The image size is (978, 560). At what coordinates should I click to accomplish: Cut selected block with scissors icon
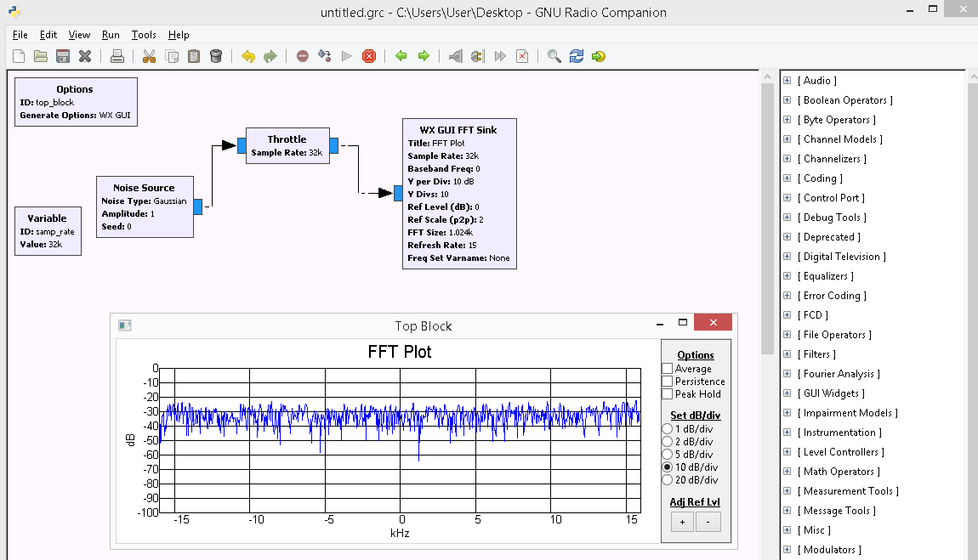(x=149, y=57)
